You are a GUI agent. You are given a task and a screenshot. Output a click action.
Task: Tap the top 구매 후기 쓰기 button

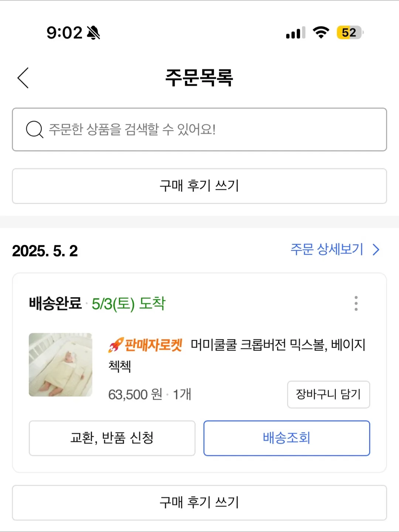tap(199, 186)
